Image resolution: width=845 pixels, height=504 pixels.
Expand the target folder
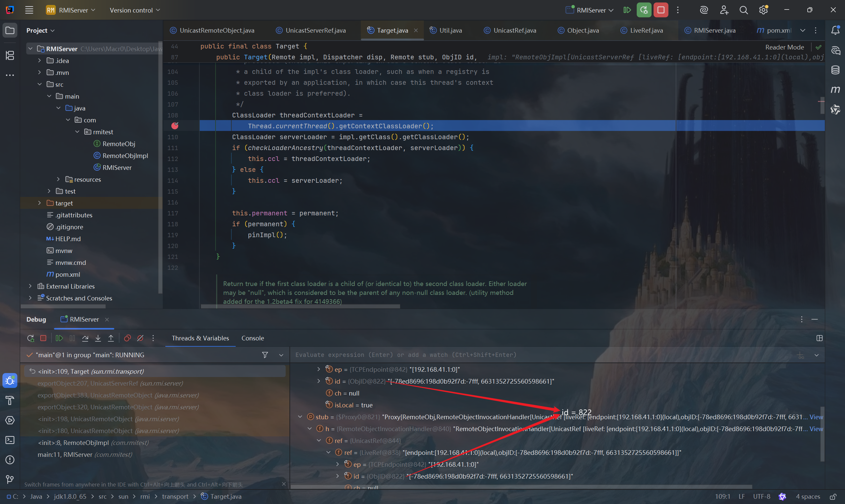pyautogui.click(x=39, y=203)
